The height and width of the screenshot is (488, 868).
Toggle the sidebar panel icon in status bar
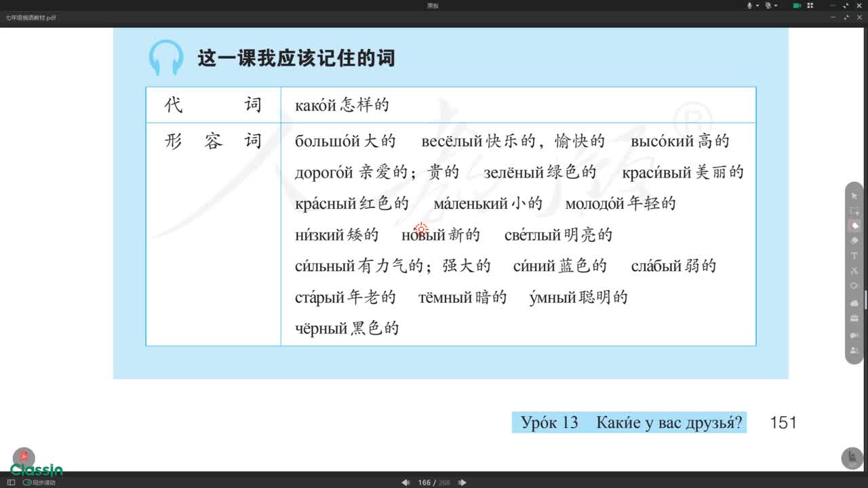point(11,483)
